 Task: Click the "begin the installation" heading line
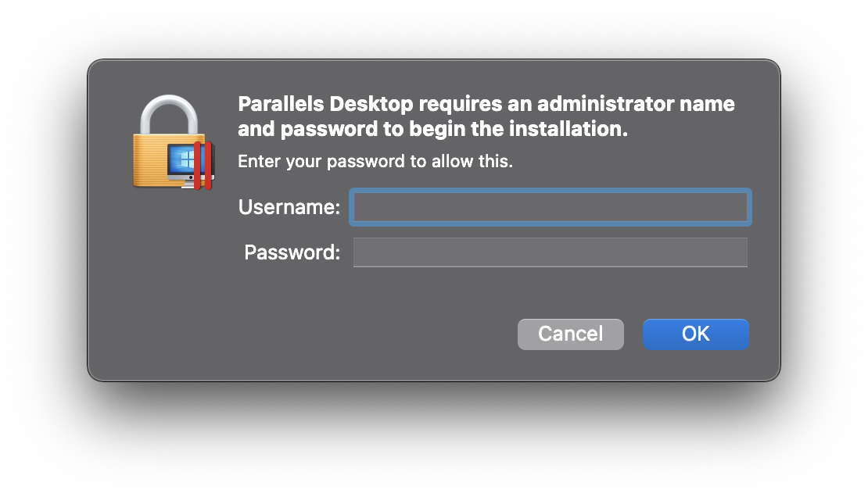tap(518, 129)
